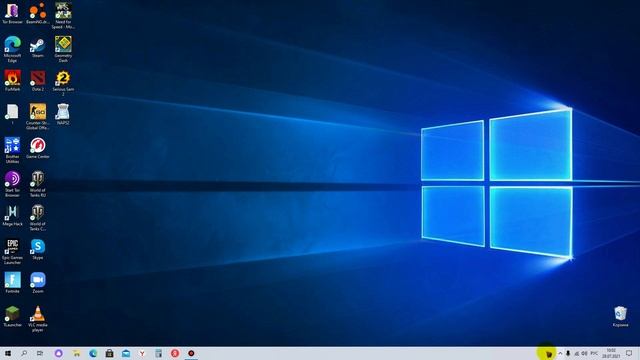
Task: Select the Epic Games Launcher icon
Action: tap(12, 251)
